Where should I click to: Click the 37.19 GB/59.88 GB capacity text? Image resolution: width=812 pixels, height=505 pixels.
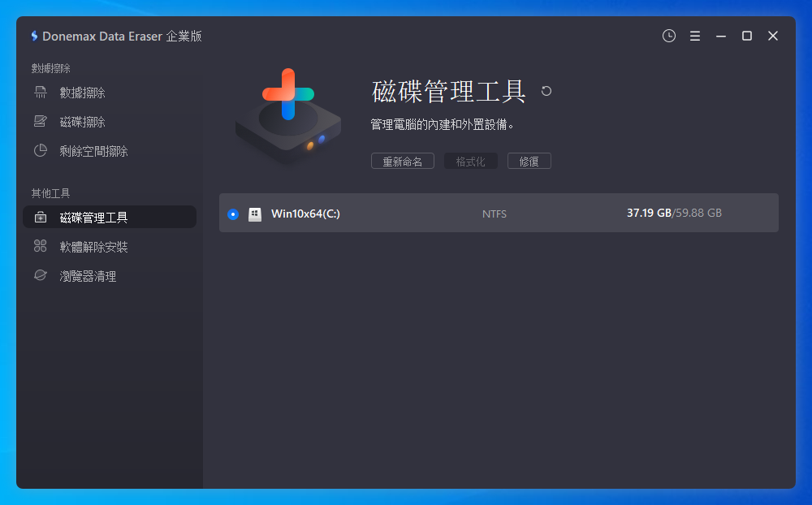point(674,213)
